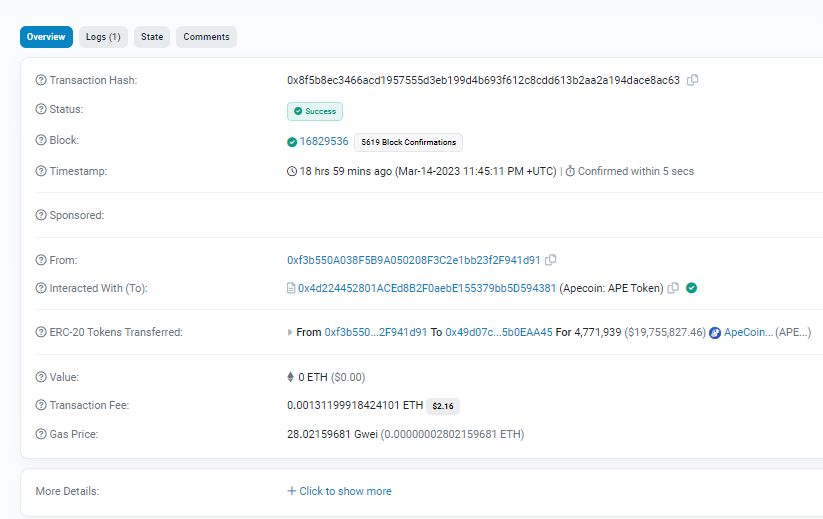Viewport: 823px width, 519px height.
Task: Select the transaction hash text
Action: 483,80
